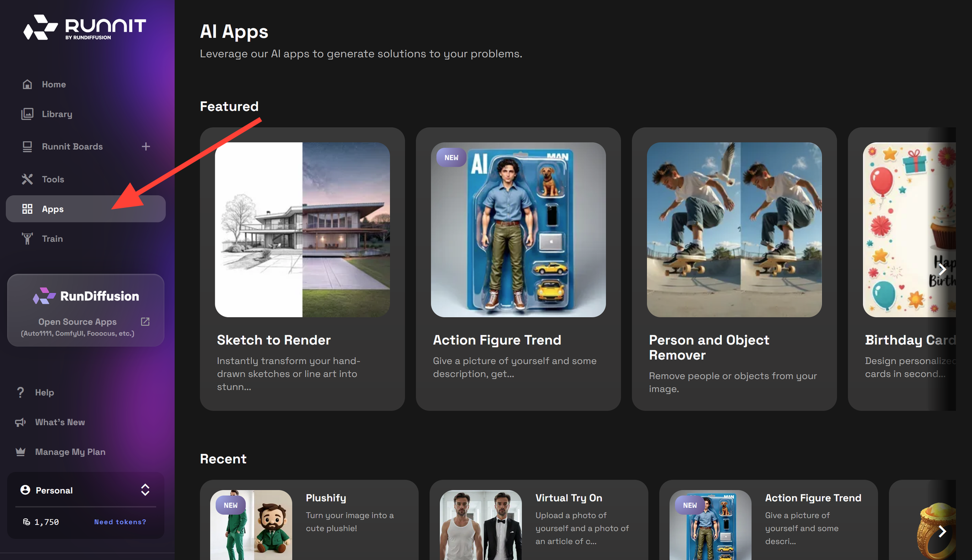
Task: Click the external link icon beside Open Source Apps
Action: click(x=145, y=321)
